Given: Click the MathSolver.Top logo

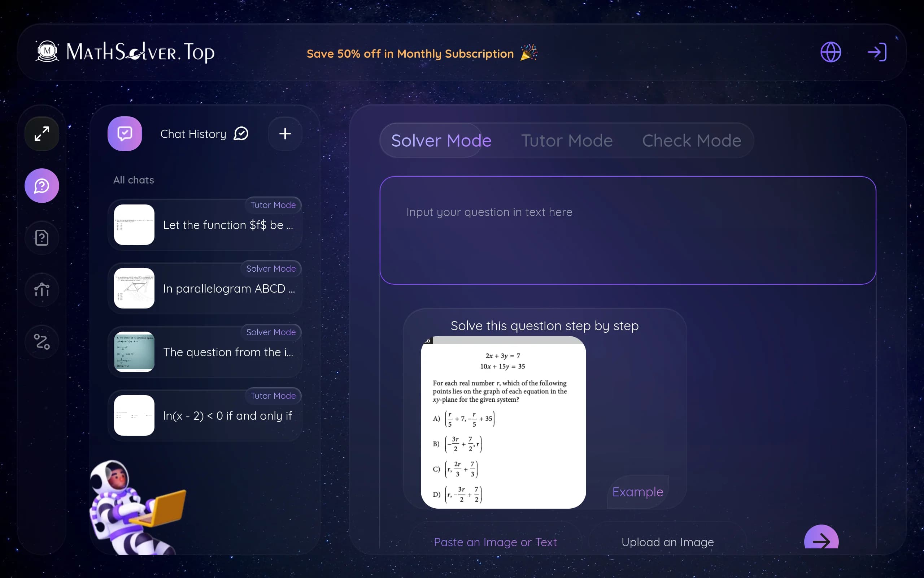Looking at the screenshot, I should [125, 52].
